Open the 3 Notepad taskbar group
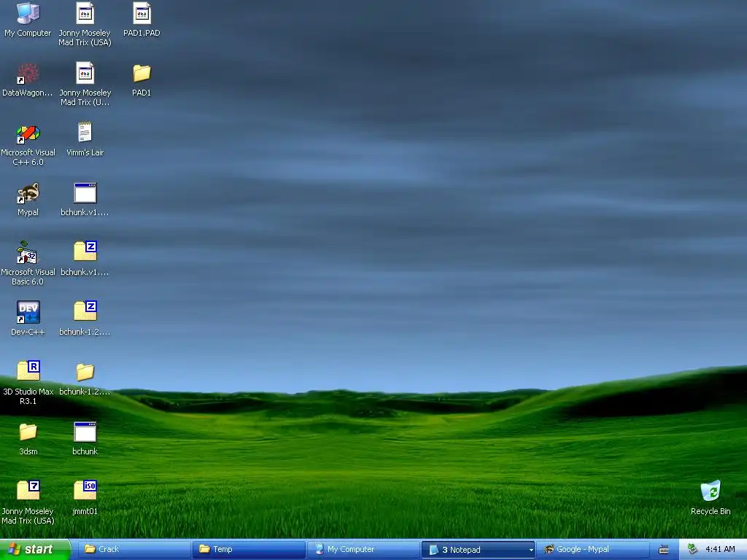747x560 pixels. click(478, 550)
